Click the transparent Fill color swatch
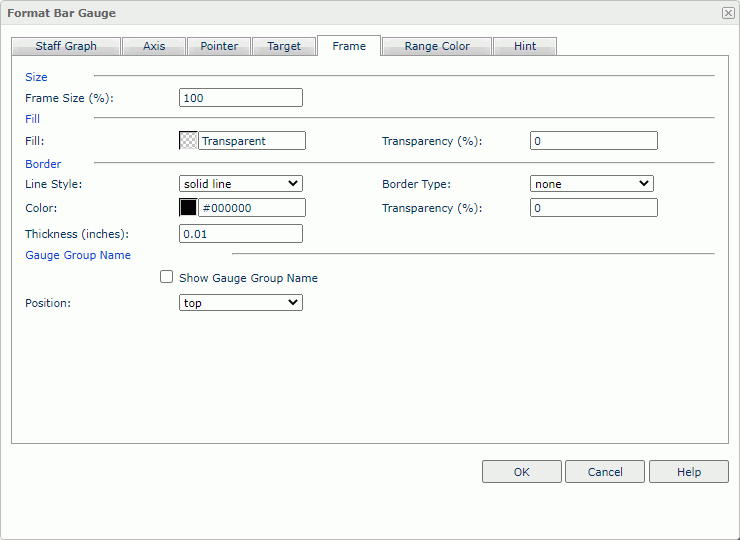The height and width of the screenshot is (540, 740). point(188,141)
